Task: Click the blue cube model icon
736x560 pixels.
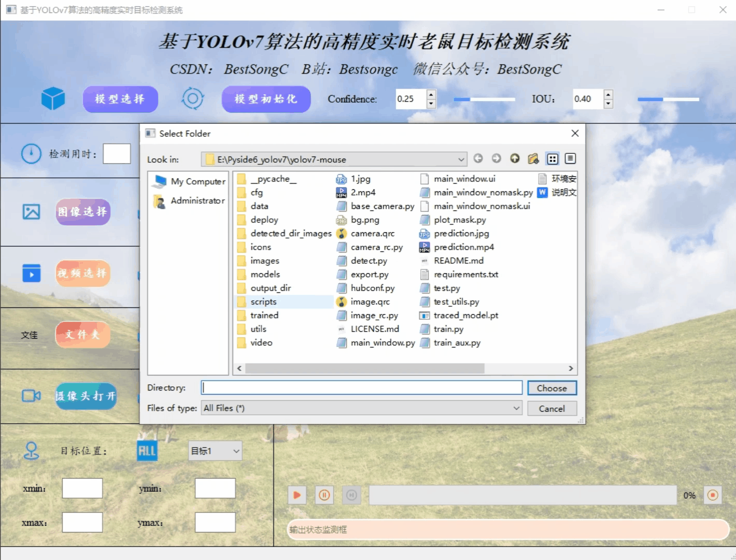Action: coord(53,99)
